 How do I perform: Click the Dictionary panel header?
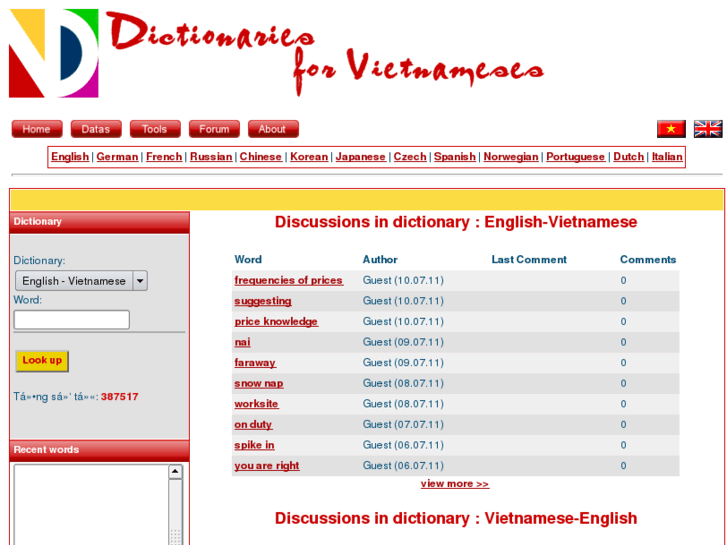[99, 222]
